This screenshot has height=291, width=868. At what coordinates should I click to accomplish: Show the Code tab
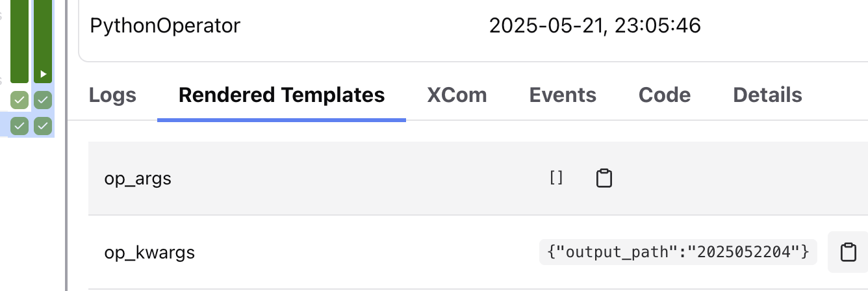(664, 95)
